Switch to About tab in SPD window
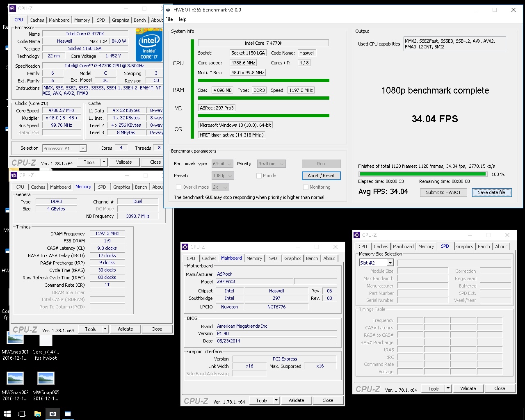525x420 pixels. click(501, 247)
